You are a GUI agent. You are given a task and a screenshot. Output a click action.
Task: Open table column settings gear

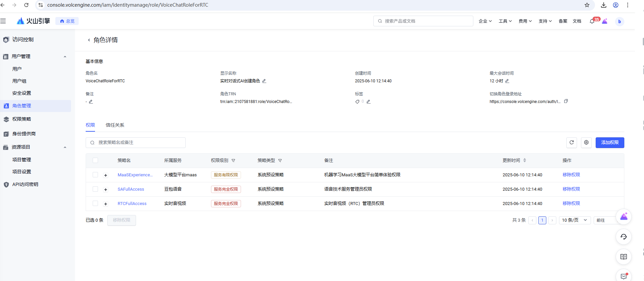(586, 143)
